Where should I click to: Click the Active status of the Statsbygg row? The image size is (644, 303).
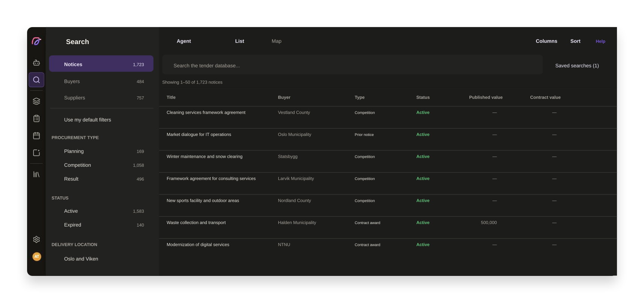(x=423, y=157)
